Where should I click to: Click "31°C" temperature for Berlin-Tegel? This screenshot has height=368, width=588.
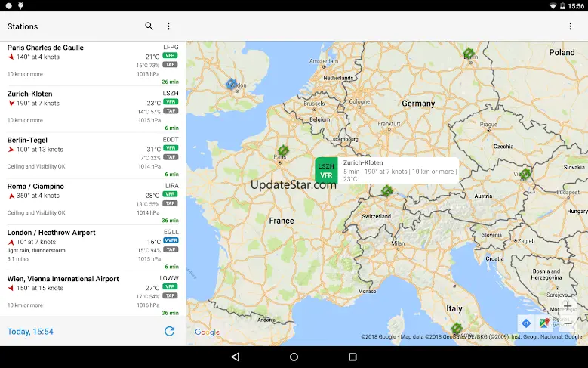154,150
